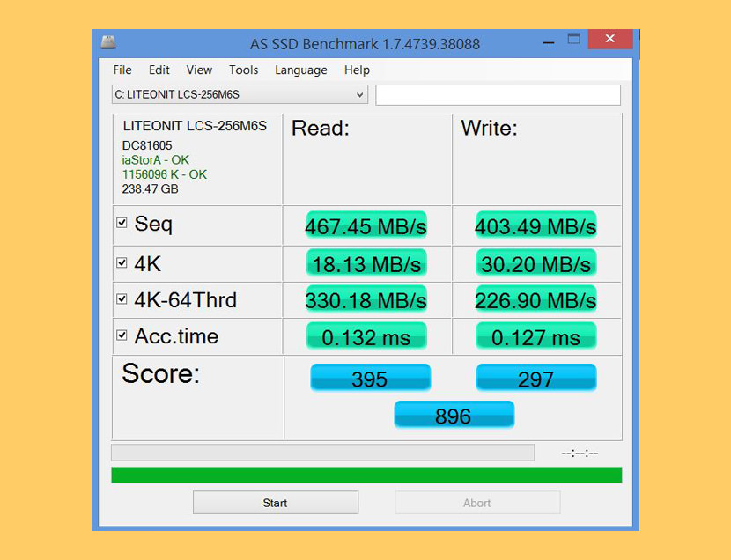731x560 pixels.
Task: Toggle the Acc.time test checkbox
Action: point(122,335)
